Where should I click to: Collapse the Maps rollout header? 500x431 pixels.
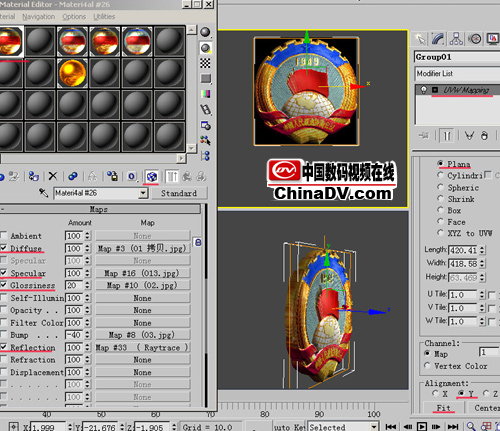[x=100, y=209]
